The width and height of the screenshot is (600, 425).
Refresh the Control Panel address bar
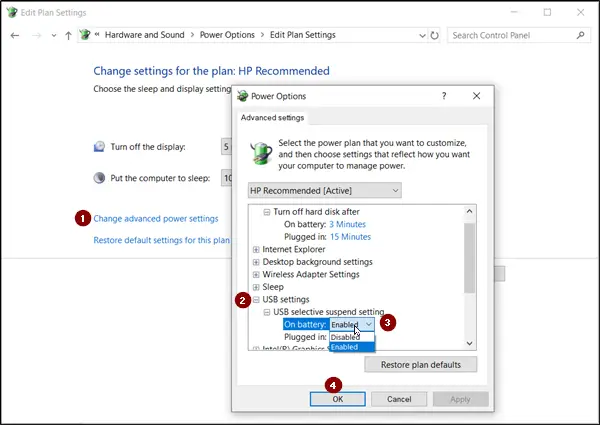[x=434, y=36]
